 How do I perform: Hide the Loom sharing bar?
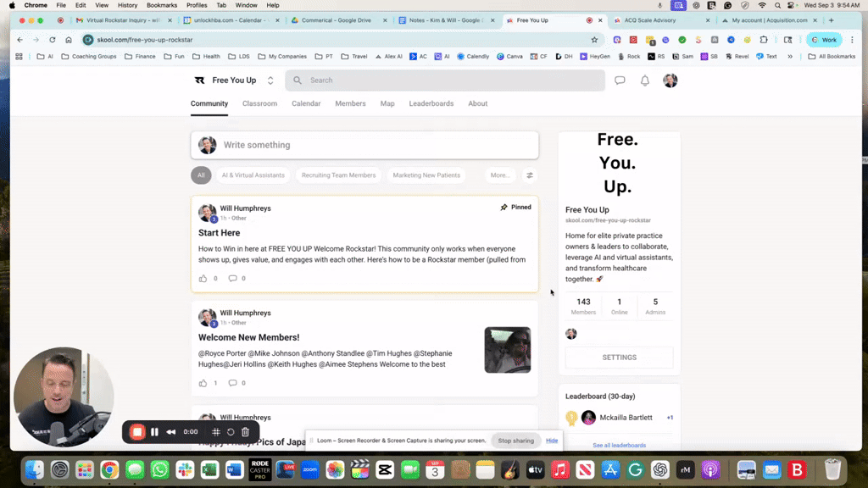tap(552, 441)
